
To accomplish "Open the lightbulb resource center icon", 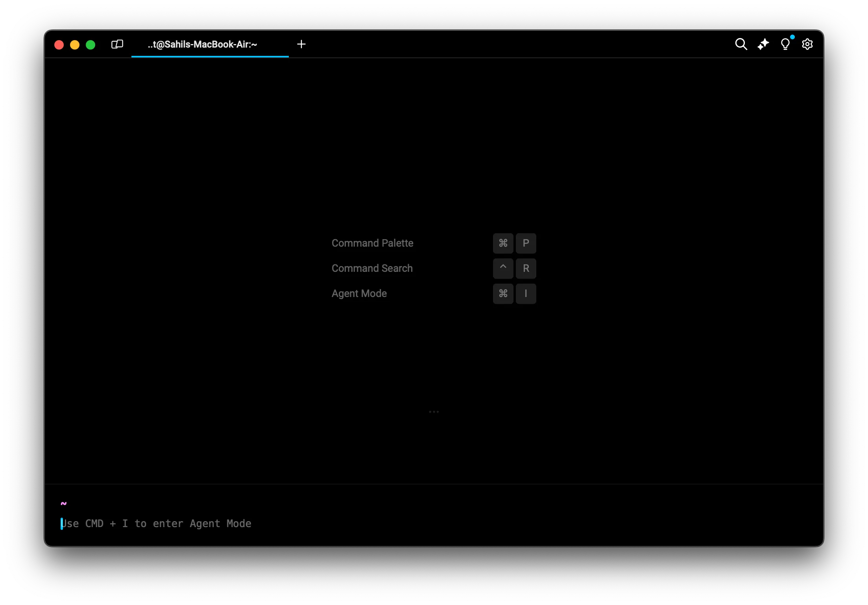I will (x=785, y=44).
